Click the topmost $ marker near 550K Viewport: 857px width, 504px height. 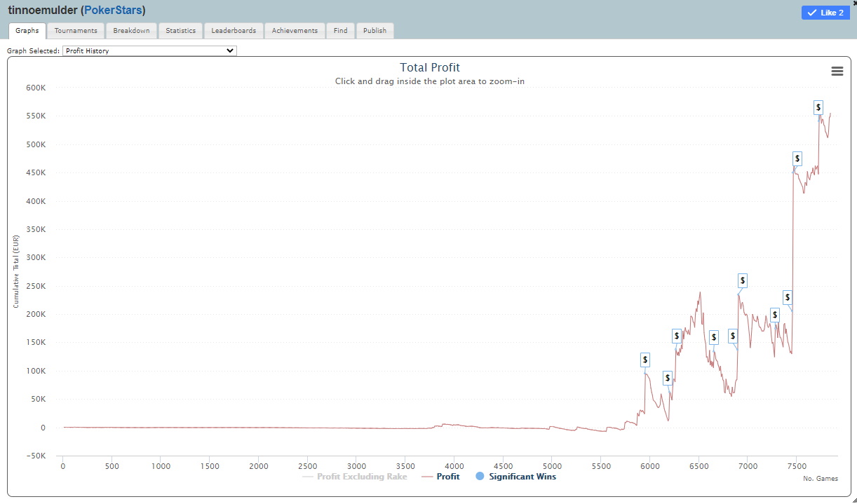pos(818,107)
